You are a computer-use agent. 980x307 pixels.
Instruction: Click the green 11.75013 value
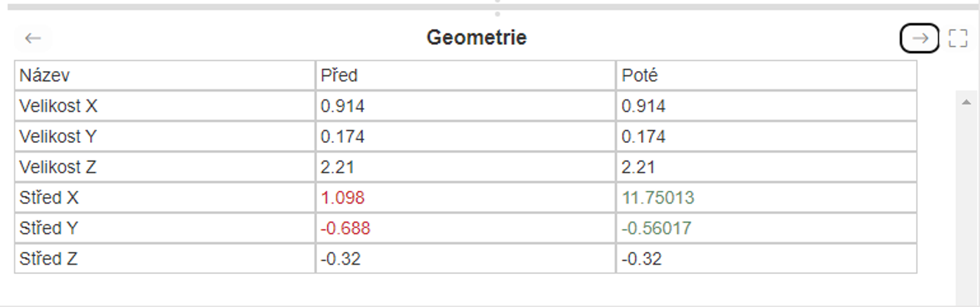658,198
